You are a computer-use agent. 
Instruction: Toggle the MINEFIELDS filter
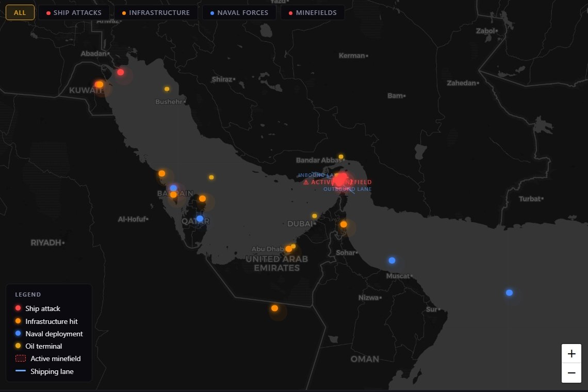[313, 12]
